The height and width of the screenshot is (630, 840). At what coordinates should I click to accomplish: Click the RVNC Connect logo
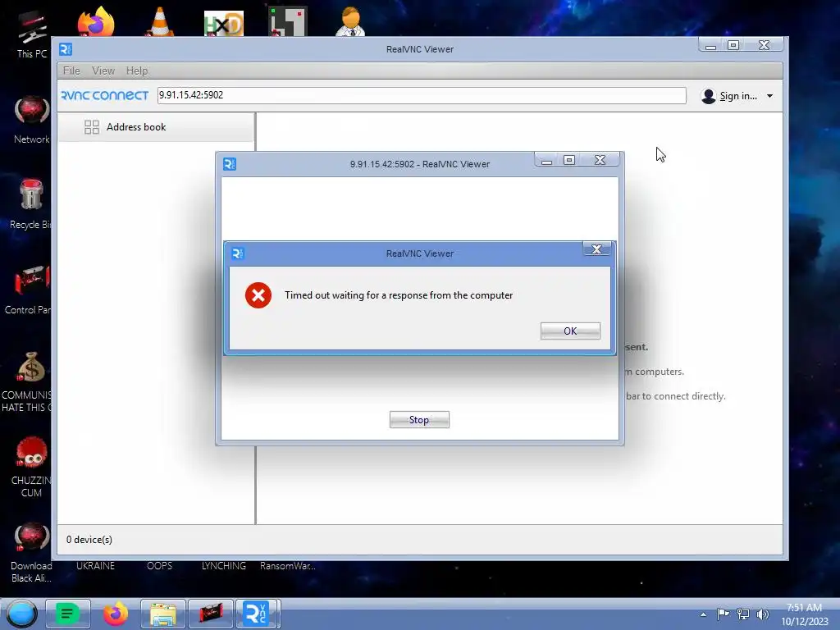click(104, 95)
